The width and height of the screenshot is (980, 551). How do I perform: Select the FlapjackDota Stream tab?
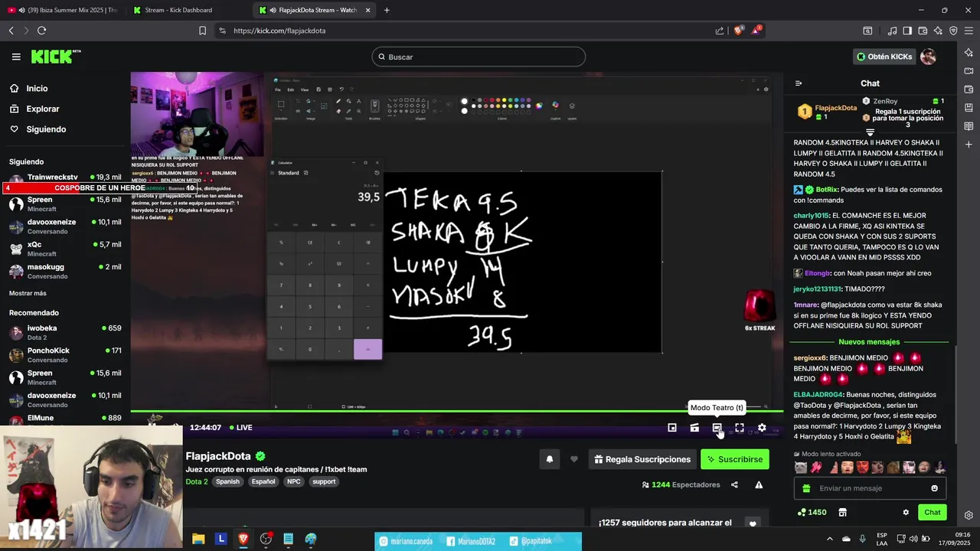[314, 10]
